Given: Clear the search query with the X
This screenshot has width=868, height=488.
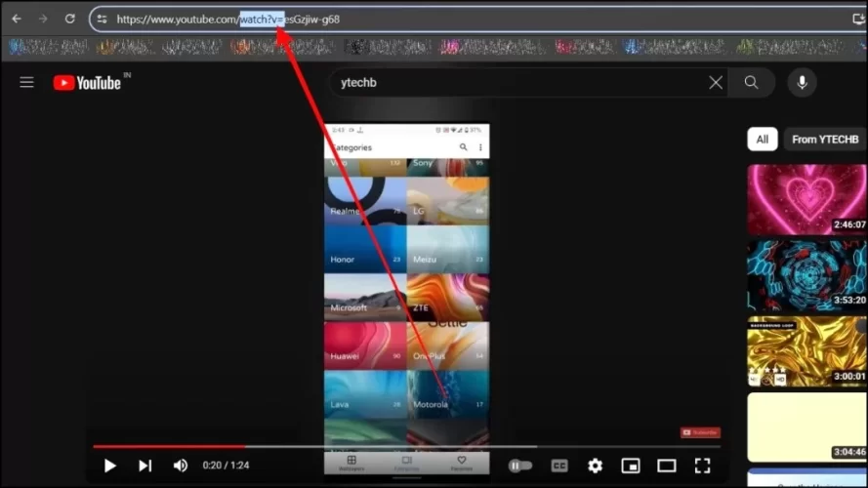Looking at the screenshot, I should pyautogui.click(x=716, y=82).
